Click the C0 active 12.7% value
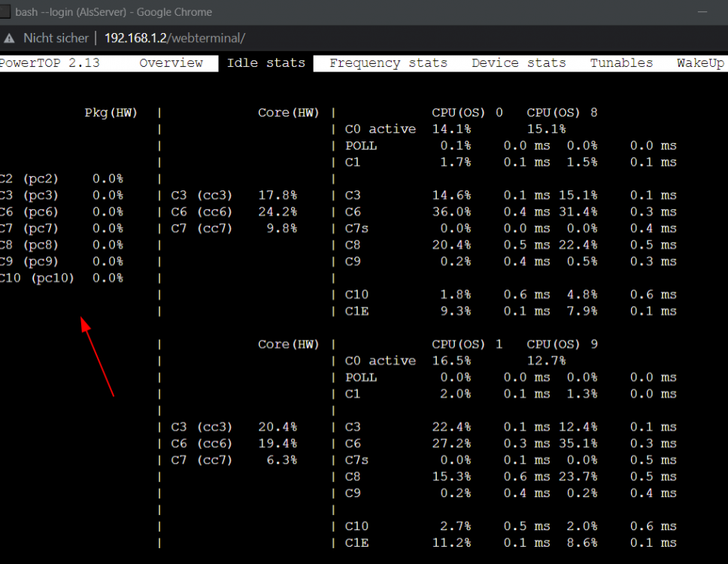728x564 pixels. click(x=546, y=361)
